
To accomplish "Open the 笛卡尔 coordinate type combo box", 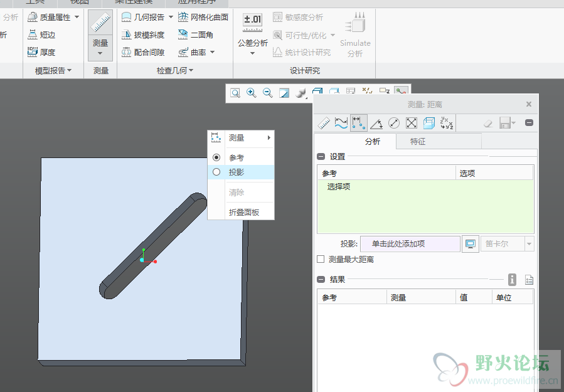I will point(507,244).
